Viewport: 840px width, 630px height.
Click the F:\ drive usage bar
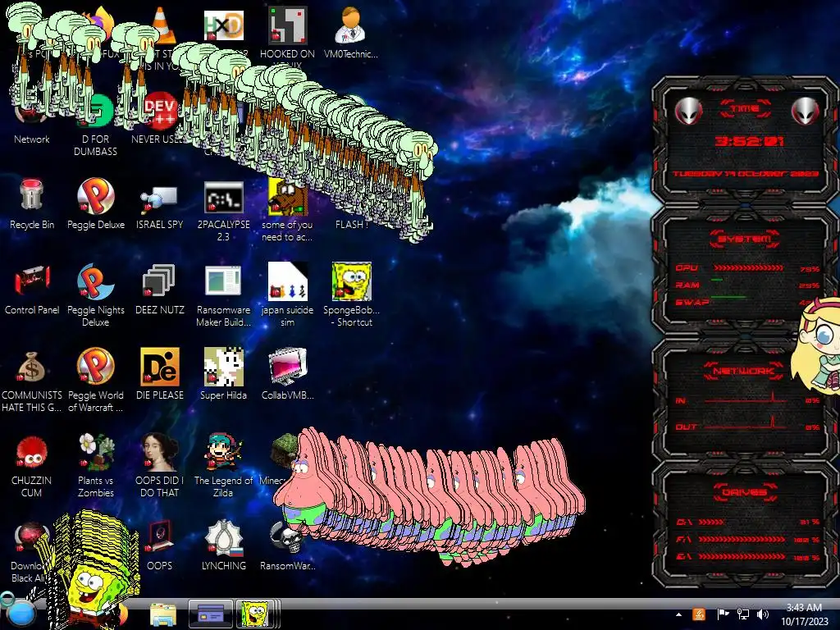743,539
